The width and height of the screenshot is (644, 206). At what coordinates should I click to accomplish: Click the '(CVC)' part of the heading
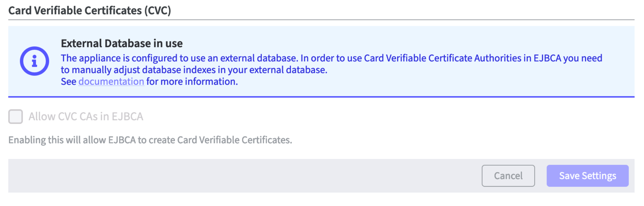pyautogui.click(x=157, y=11)
